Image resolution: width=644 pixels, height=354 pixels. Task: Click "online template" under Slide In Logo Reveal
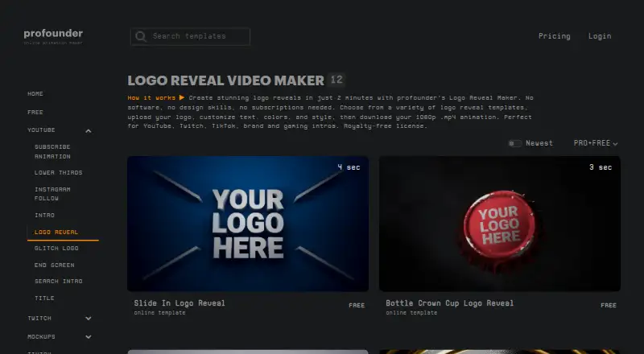(159, 313)
